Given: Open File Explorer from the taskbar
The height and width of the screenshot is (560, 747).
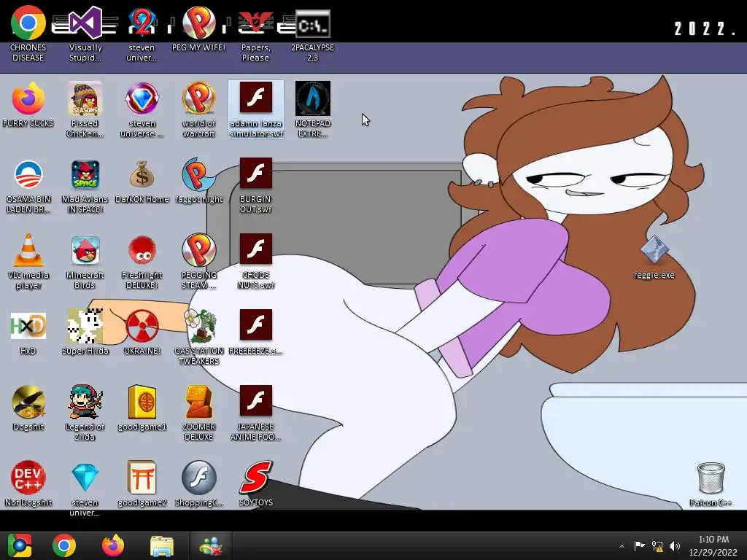Looking at the screenshot, I should click(x=161, y=545).
